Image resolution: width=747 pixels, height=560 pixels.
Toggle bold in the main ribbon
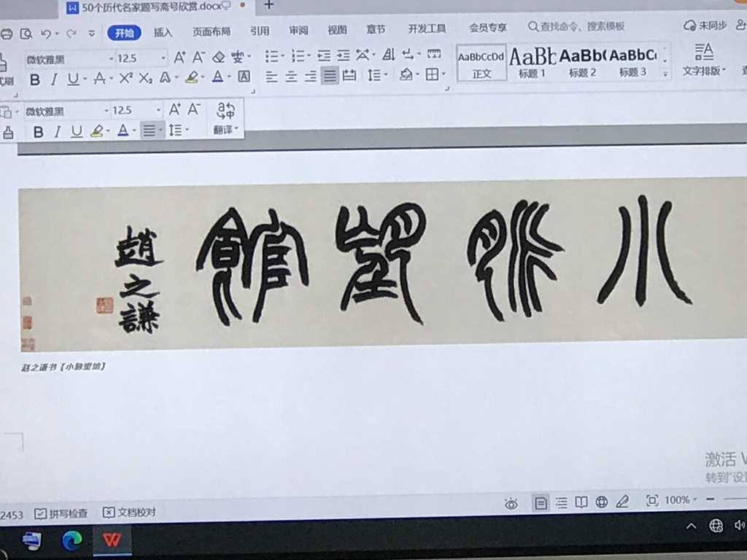(x=34, y=79)
